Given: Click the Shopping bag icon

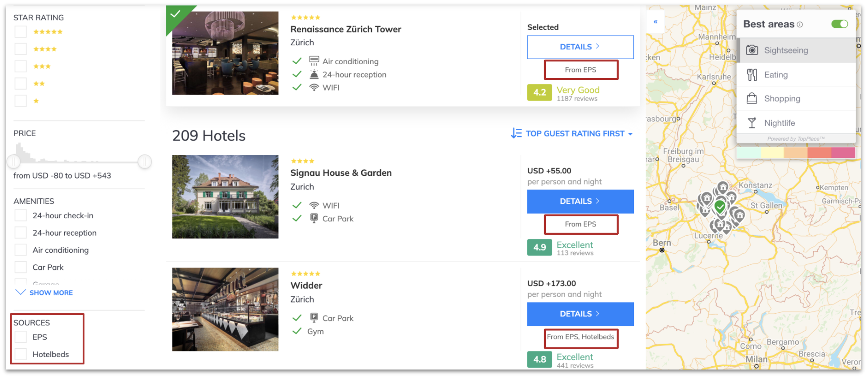Looking at the screenshot, I should [752, 98].
